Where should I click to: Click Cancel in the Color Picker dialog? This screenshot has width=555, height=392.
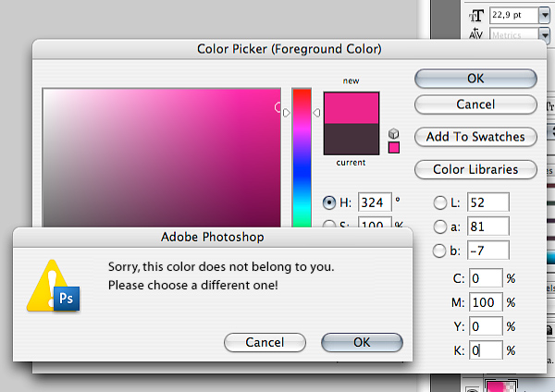tap(475, 104)
